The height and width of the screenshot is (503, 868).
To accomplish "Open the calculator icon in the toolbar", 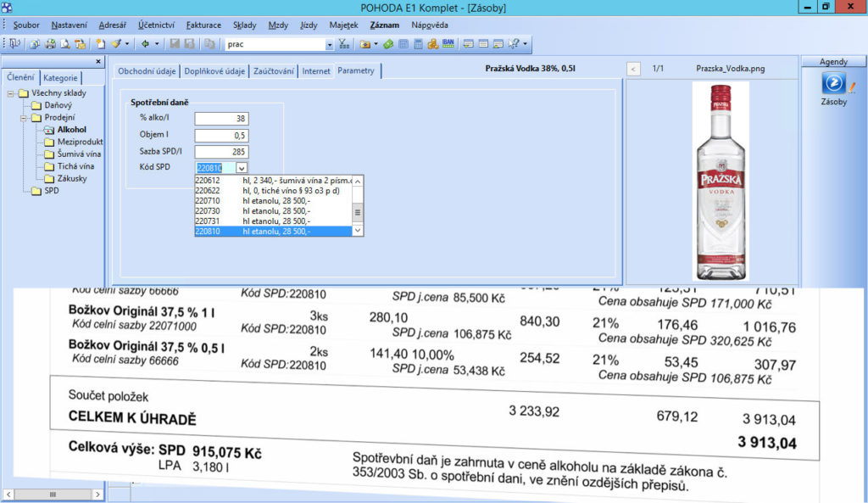I will point(419,44).
